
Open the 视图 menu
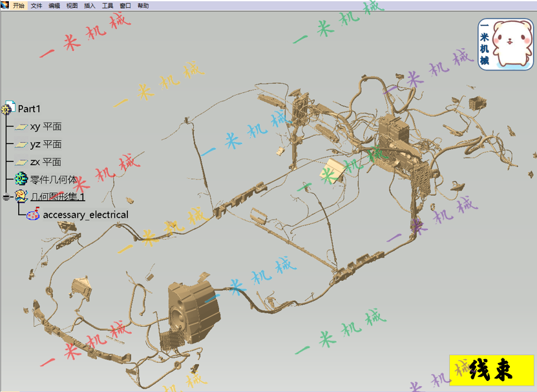coord(72,5)
